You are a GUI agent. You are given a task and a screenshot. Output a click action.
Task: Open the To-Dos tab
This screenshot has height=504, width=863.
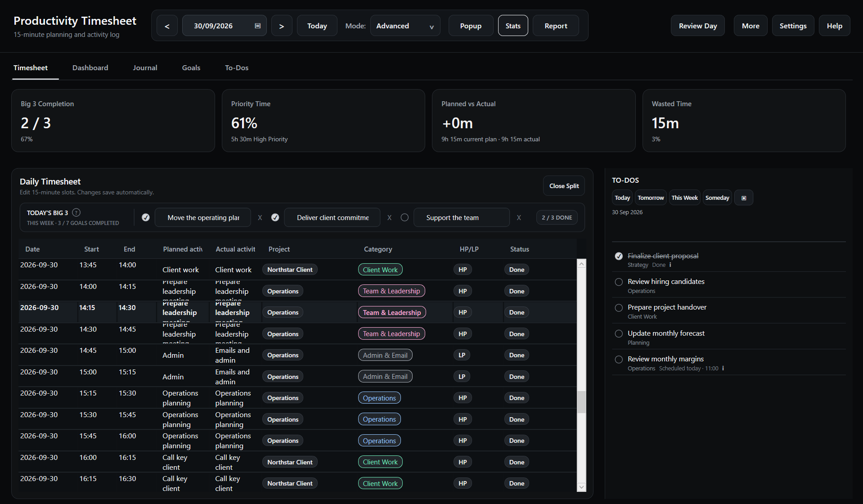(x=237, y=68)
